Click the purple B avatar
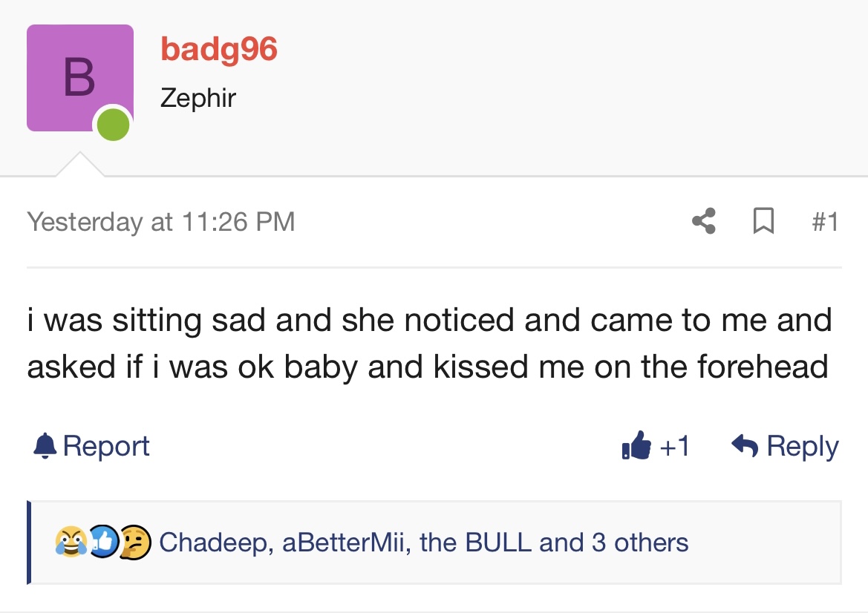 pos(80,78)
